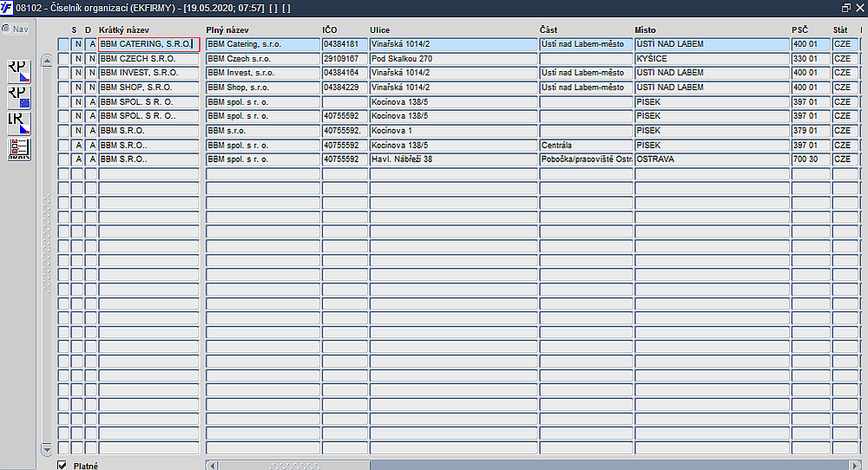Viewport: 868px width, 470px height.
Task: Click the BBM INVEST, S.R.O. short name field
Action: tap(149, 73)
